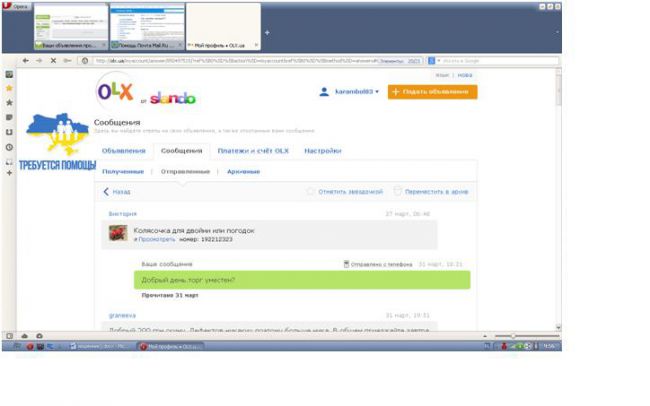This screenshot has height=406, width=650.
Task: Adjust the zoom slider in status bar
Action: point(512,335)
